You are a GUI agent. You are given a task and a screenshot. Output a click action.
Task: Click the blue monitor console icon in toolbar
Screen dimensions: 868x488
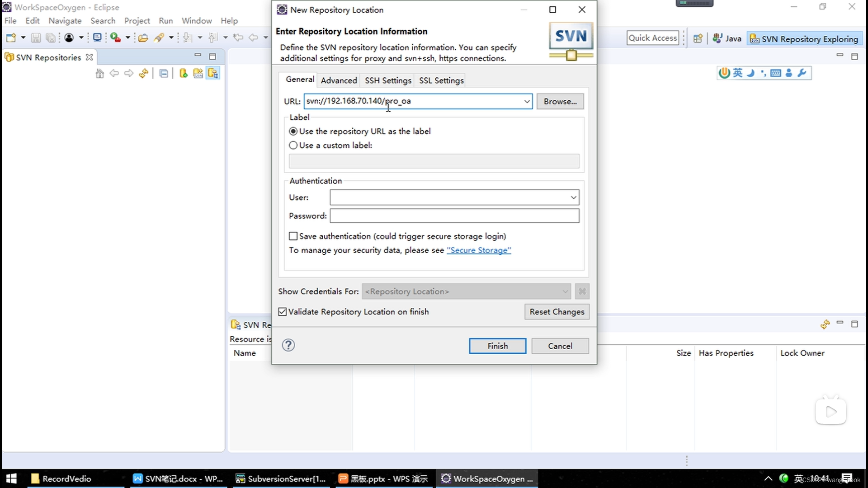pos(97,38)
